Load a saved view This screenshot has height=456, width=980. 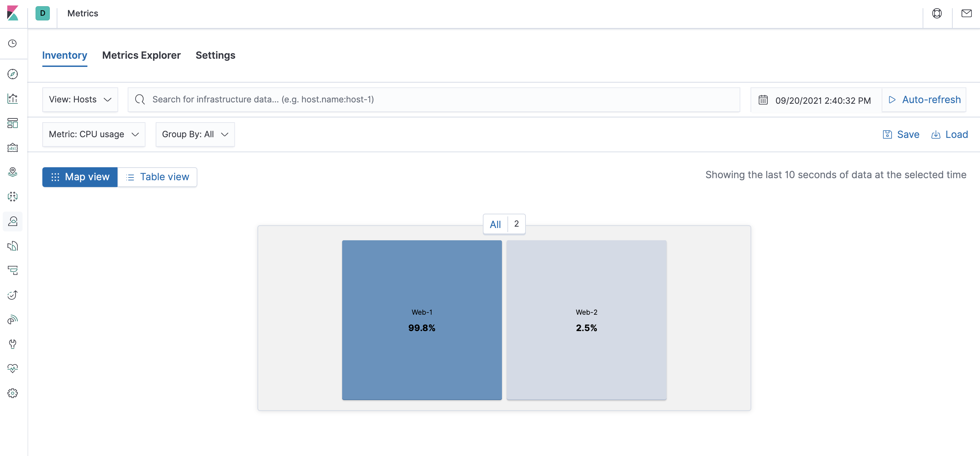click(950, 134)
